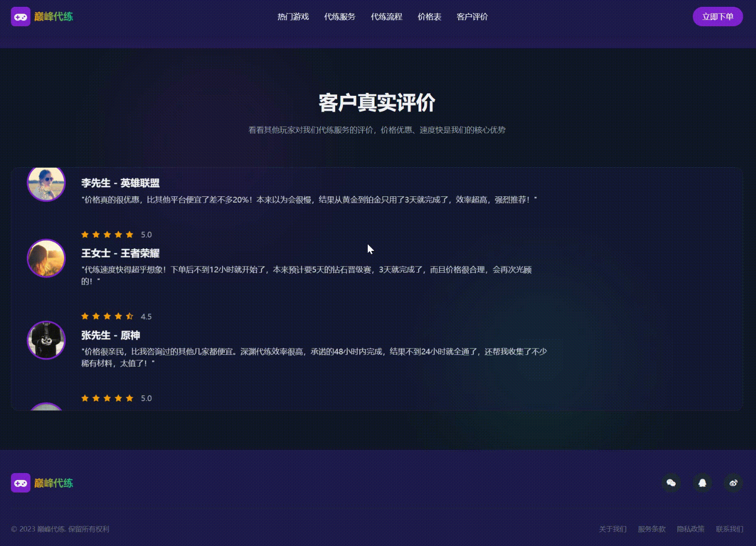
Task: Click the footer gamepad logo icon
Action: coord(20,483)
